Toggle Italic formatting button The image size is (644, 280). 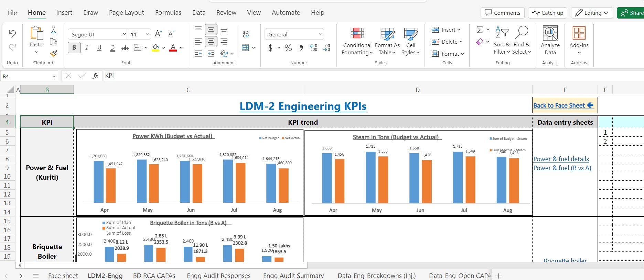tap(87, 48)
